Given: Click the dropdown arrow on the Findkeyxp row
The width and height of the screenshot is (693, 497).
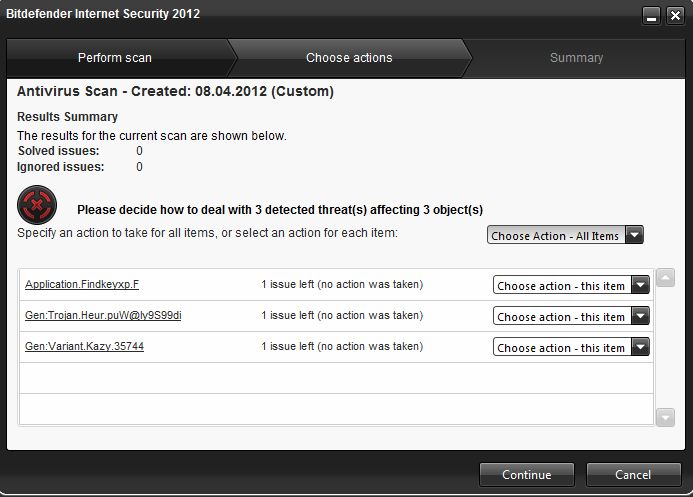Looking at the screenshot, I should 640,285.
